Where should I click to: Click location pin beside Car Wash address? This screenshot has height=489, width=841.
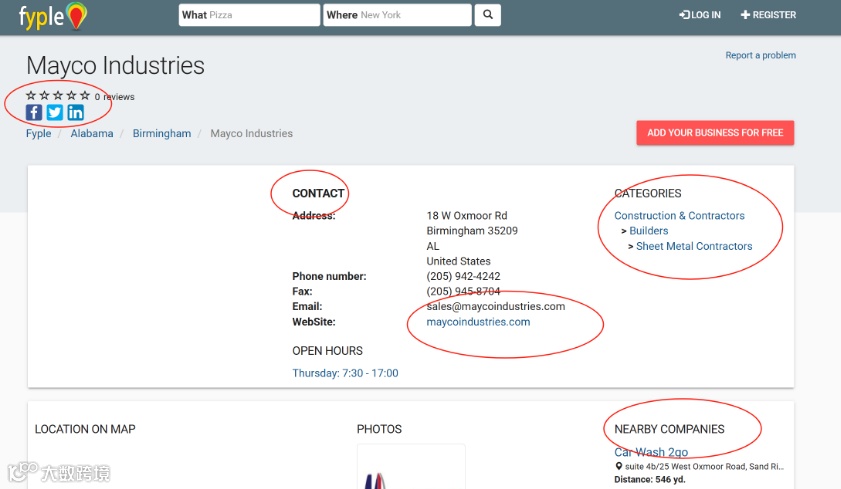618,466
